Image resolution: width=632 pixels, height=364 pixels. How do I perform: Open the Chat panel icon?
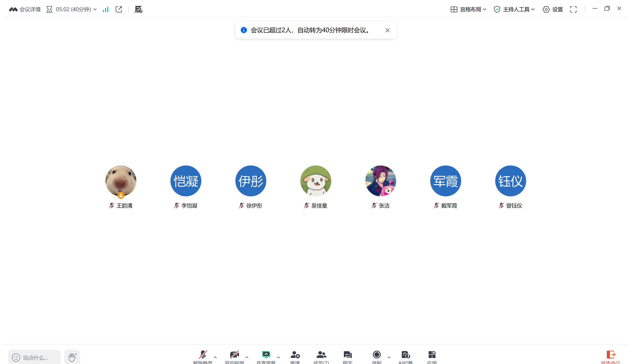click(348, 355)
